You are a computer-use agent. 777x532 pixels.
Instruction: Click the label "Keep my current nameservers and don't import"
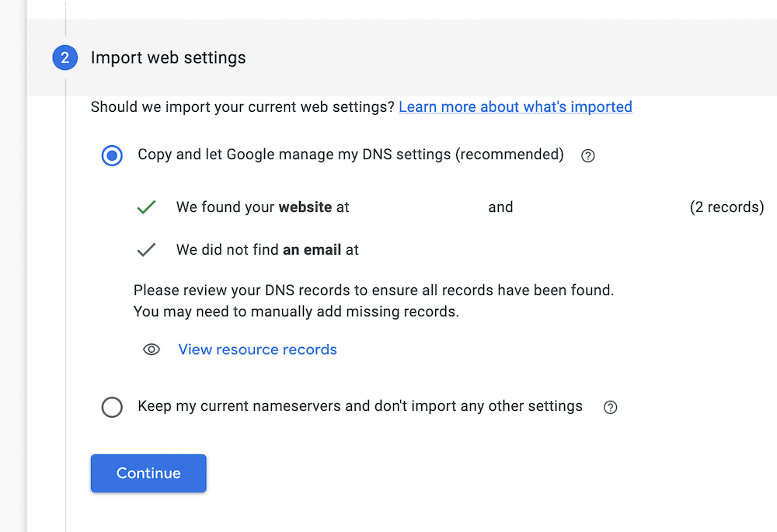point(361,406)
